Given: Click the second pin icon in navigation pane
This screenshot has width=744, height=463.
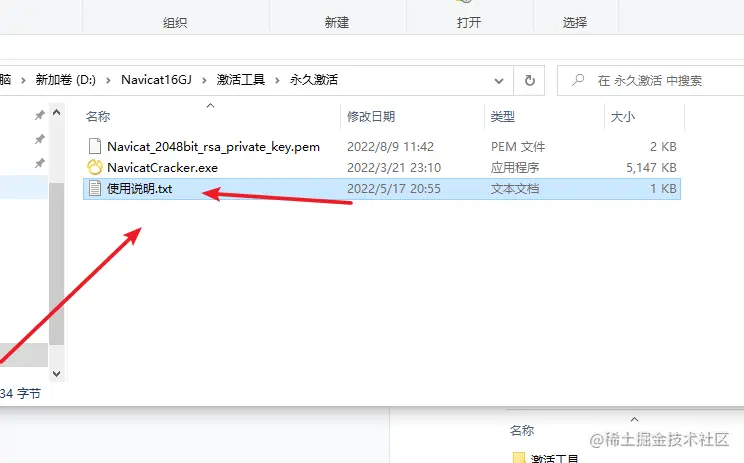Looking at the screenshot, I should [40, 139].
